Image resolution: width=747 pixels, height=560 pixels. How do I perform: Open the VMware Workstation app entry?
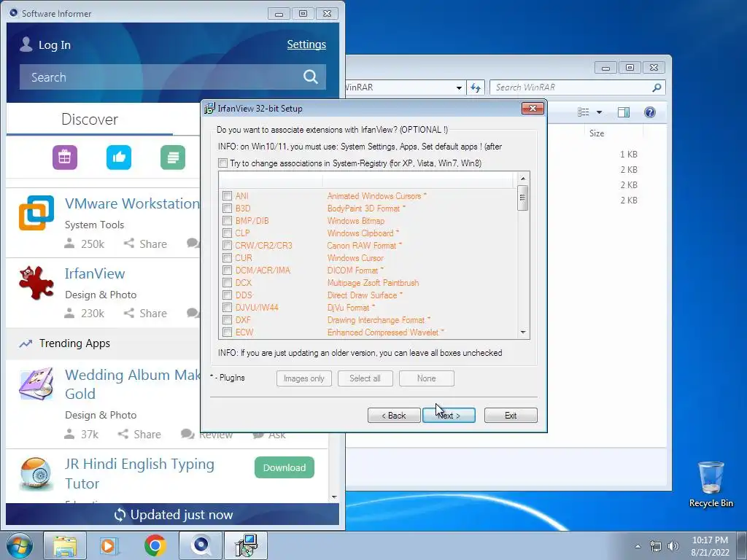coord(132,203)
